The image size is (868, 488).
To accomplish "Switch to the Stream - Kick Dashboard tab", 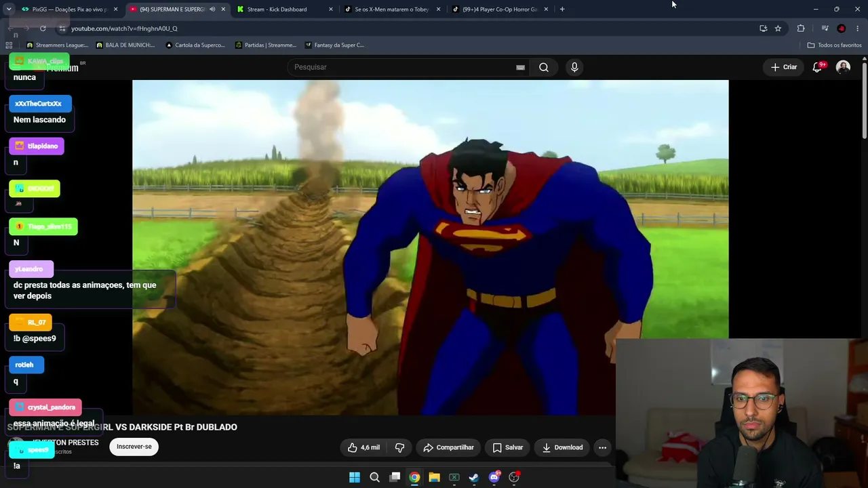I will 284,9.
